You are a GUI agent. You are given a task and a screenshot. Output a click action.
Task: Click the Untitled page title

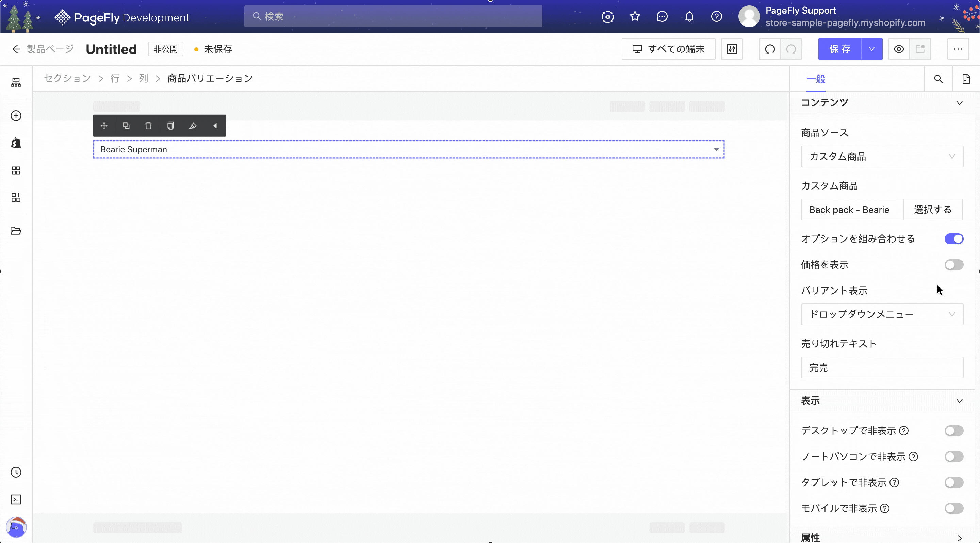[111, 49]
